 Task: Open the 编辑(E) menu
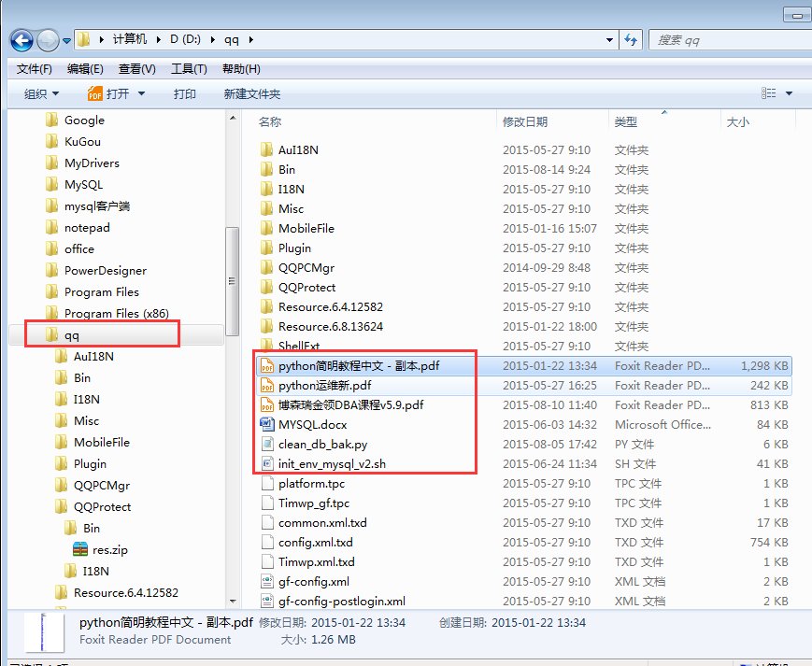coord(85,69)
